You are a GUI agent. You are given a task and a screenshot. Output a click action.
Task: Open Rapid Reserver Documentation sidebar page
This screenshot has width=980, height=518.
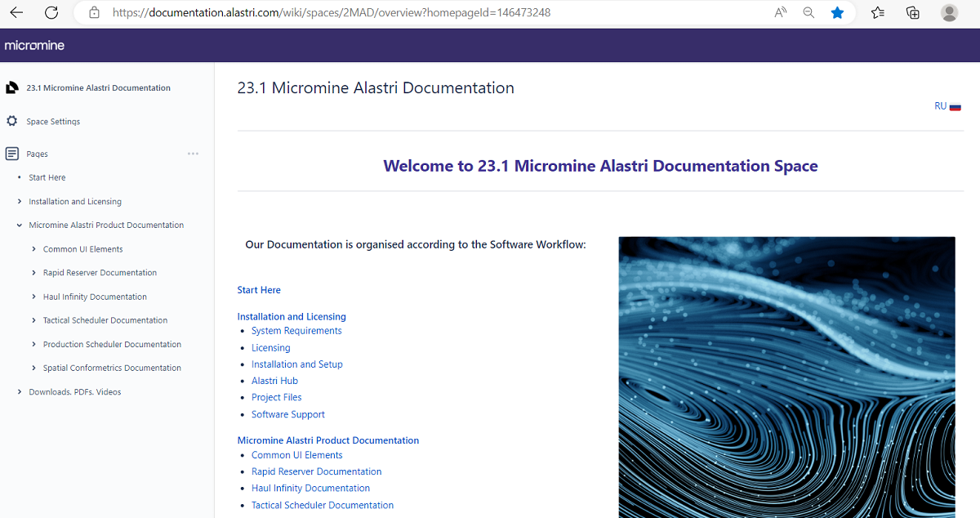(x=100, y=273)
